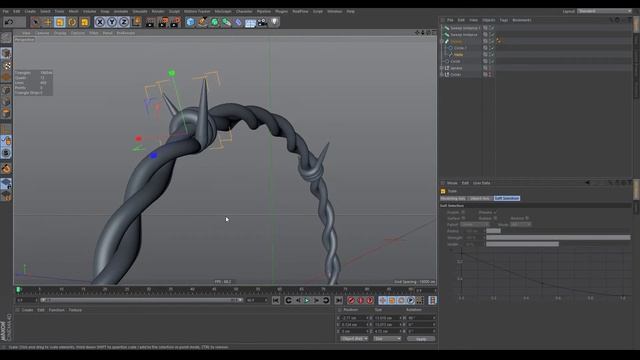Switch to Polygons mode

click(x=6, y=113)
